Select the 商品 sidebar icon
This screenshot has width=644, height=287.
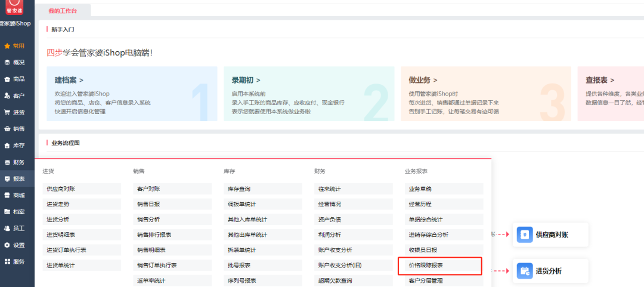pos(7,79)
